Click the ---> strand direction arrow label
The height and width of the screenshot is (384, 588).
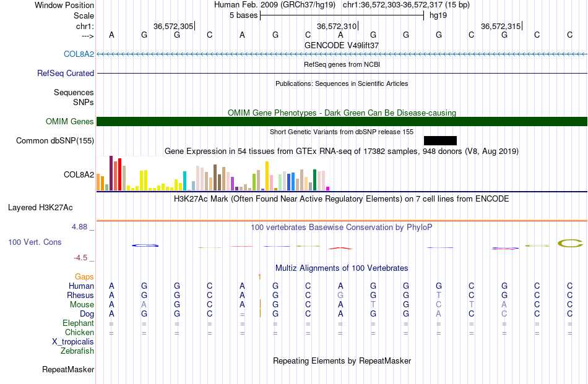[x=88, y=36]
